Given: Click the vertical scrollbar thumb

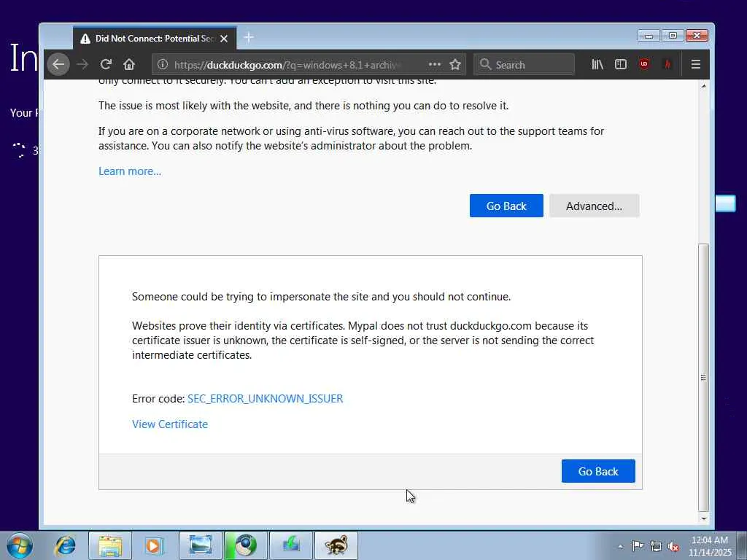Looking at the screenshot, I should (704, 377).
